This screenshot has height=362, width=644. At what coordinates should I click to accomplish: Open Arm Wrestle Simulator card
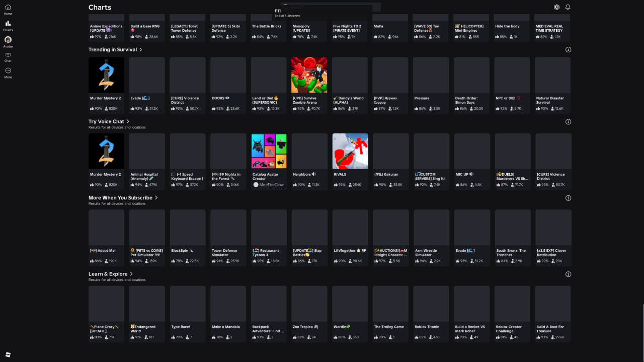pyautogui.click(x=431, y=238)
